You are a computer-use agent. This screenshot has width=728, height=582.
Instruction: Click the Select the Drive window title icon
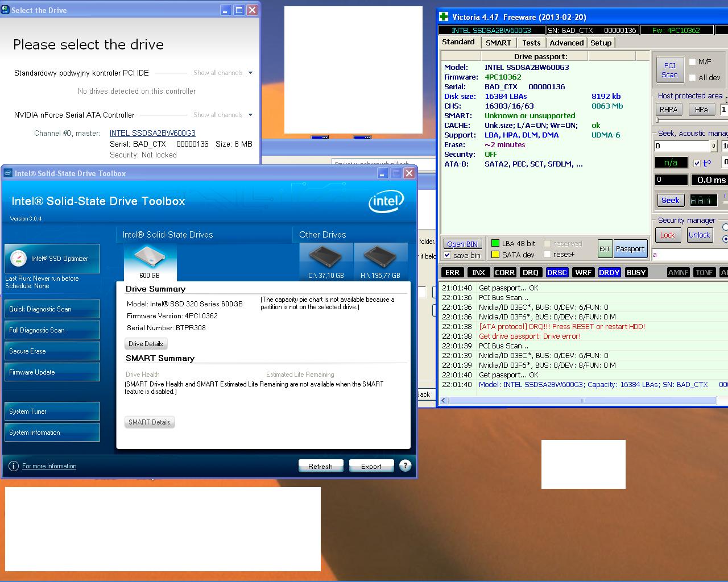pos(5,10)
